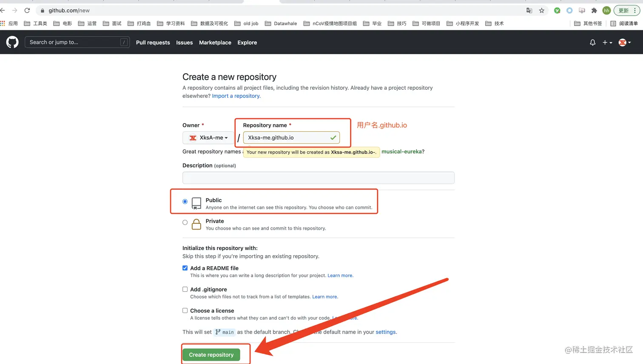This screenshot has height=364, width=643.
Task: Click the browser back arrow
Action: tap(3, 10)
